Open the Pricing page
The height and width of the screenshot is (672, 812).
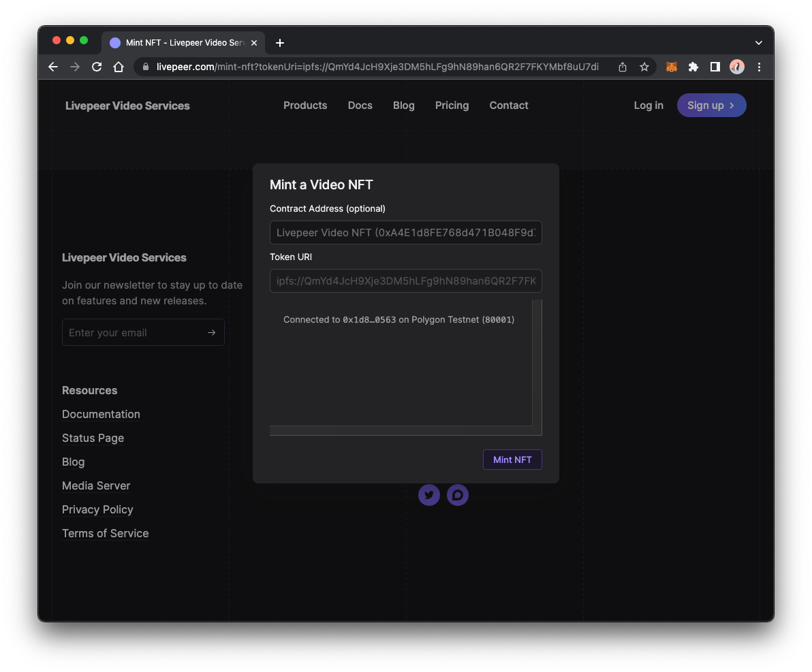coord(452,106)
